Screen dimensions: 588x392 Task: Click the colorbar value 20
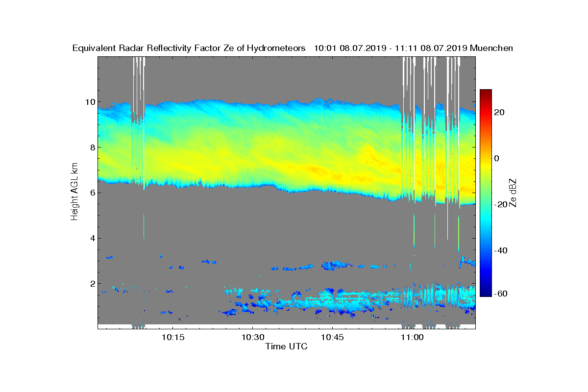500,112
